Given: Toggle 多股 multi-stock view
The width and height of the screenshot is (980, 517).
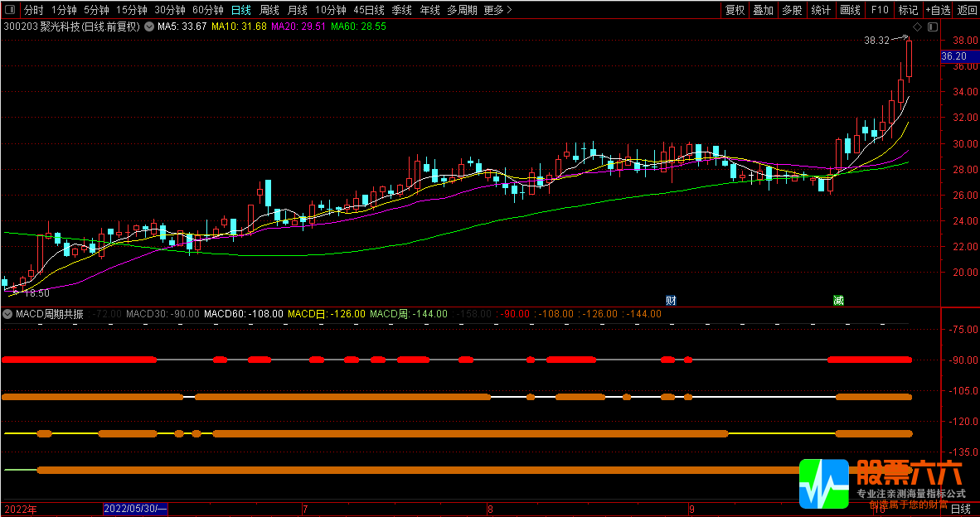Looking at the screenshot, I should tap(792, 10).
